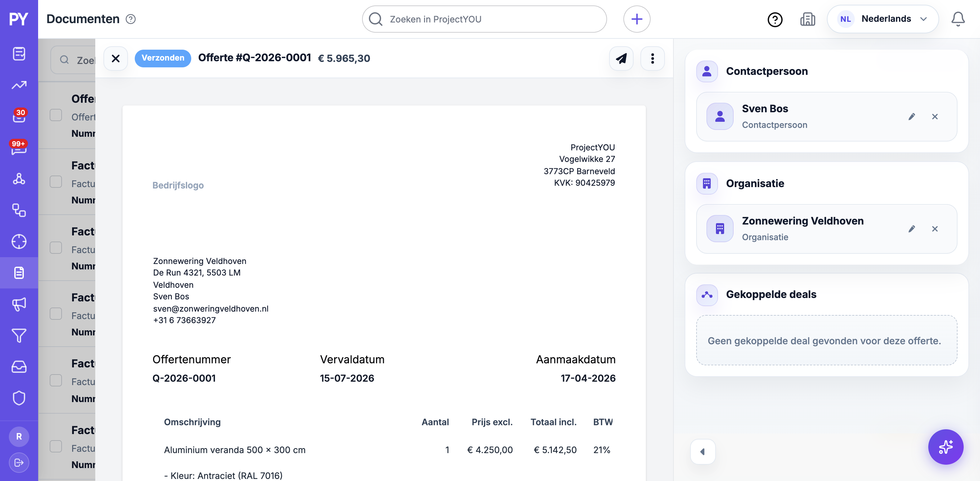This screenshot has width=980, height=481.
Task: Edit organisation Zonnewering Veldhoven
Action: point(912,229)
